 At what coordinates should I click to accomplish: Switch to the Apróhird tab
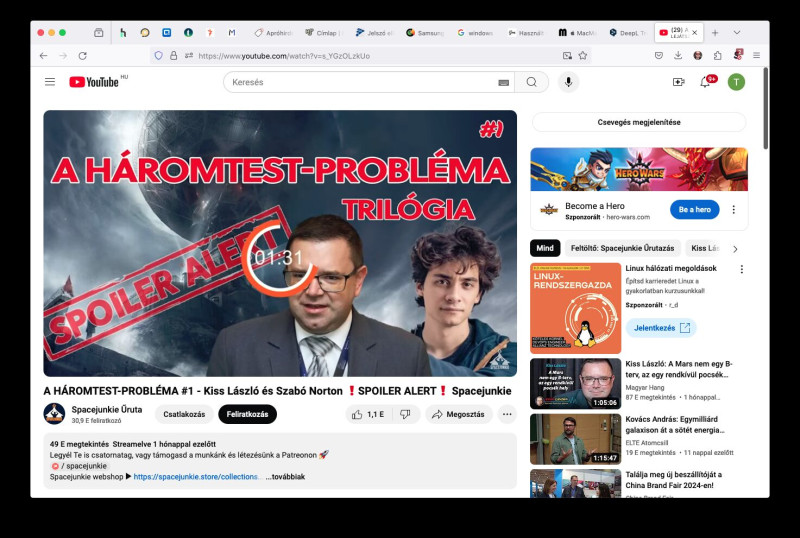point(273,33)
